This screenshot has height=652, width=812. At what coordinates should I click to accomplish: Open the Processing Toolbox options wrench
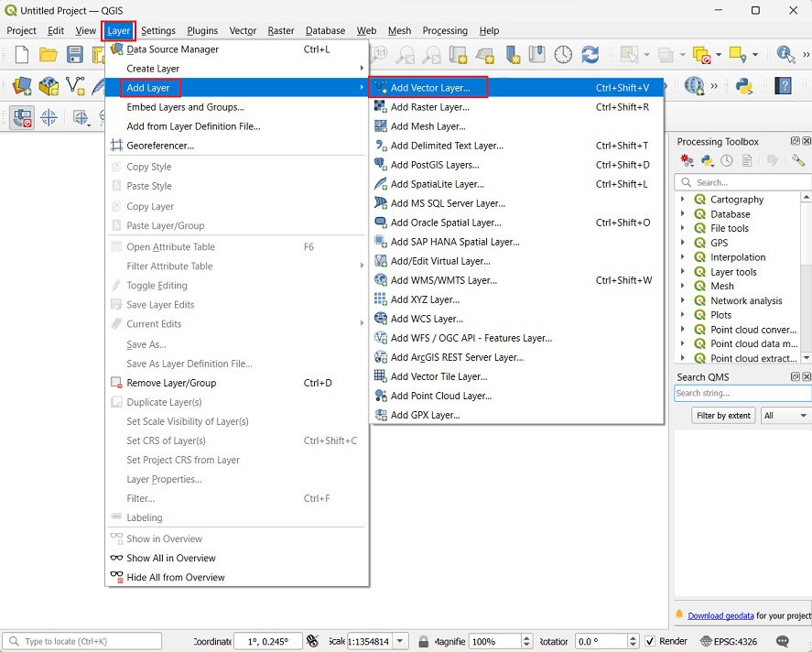click(x=797, y=161)
